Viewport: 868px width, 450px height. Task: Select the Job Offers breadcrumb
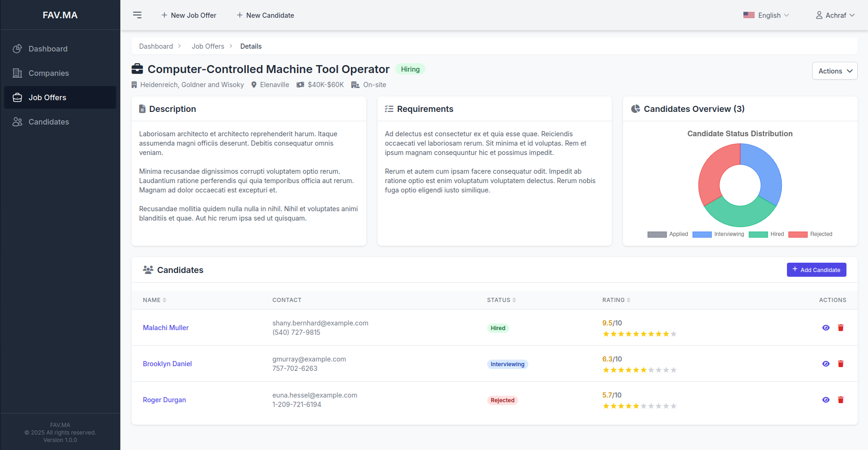(x=208, y=46)
